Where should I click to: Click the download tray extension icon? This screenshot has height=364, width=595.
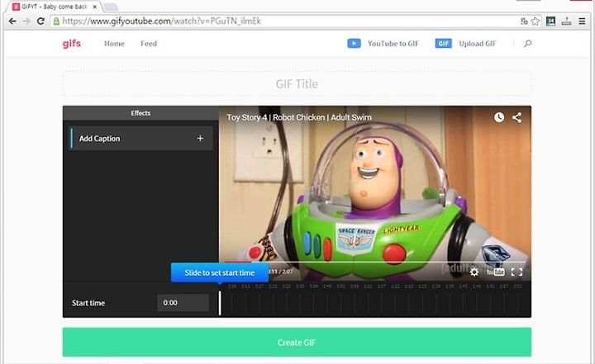point(566,21)
